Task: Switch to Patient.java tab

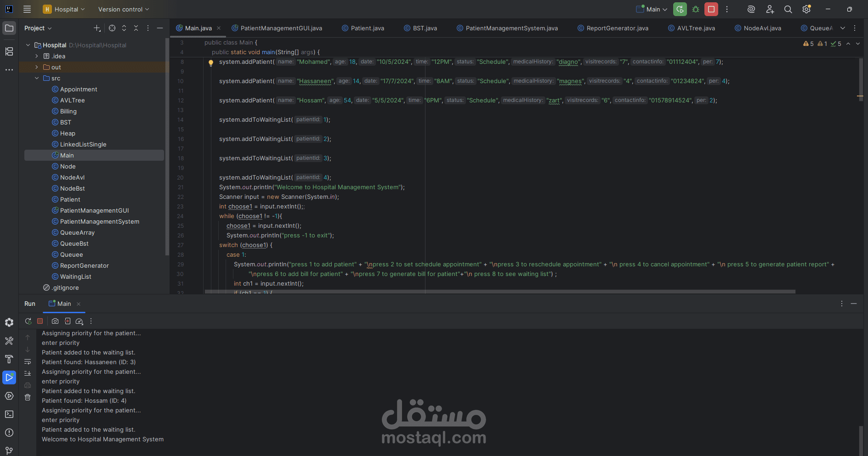Action: (363, 28)
